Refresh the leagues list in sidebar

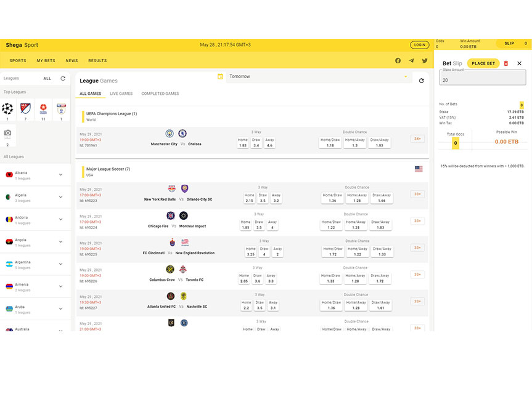point(63,78)
